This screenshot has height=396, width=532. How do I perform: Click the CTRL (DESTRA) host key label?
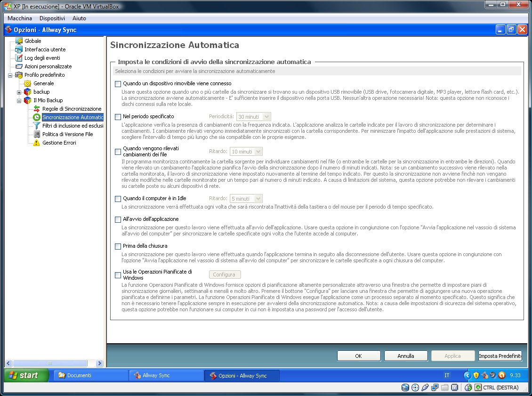click(x=501, y=388)
